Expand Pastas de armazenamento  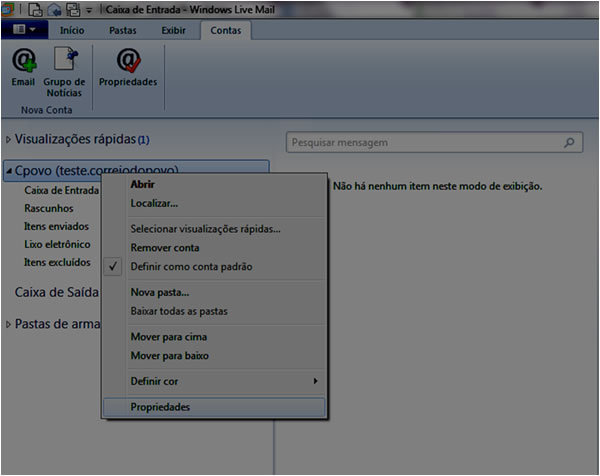[x=8, y=324]
